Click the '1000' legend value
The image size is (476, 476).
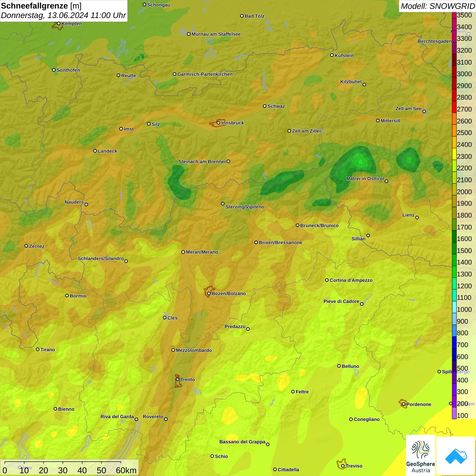[464, 309]
